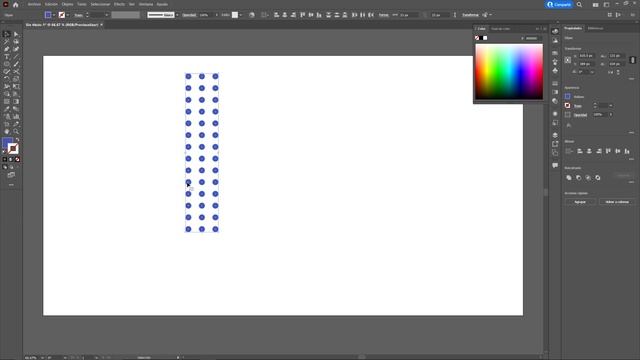
Task: Click the Agrupar quick action button
Action: tap(580, 202)
